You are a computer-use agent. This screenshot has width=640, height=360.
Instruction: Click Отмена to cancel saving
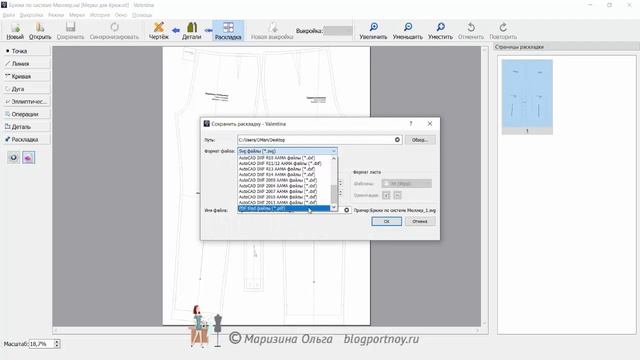(420, 221)
